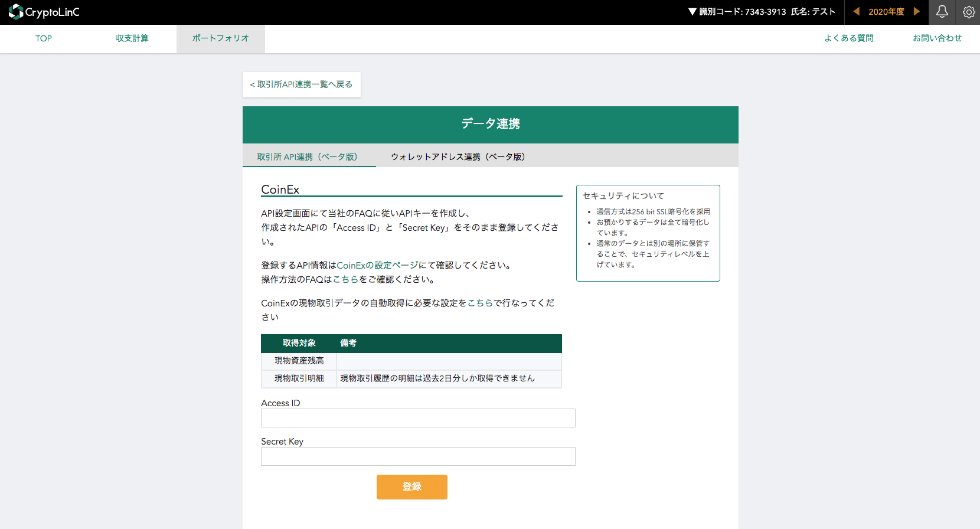Select the 現物資産残高 table cell
980x529 pixels.
(299, 361)
